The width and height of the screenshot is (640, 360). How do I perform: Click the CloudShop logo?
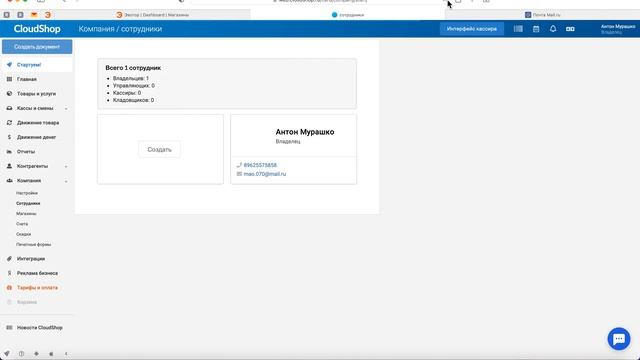point(37,29)
